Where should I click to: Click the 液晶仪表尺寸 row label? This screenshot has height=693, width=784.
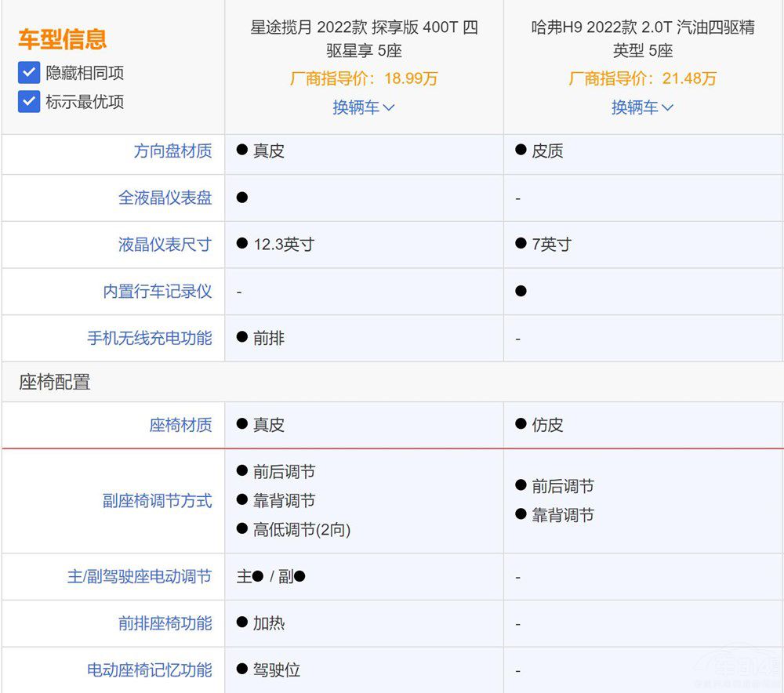coord(165,245)
